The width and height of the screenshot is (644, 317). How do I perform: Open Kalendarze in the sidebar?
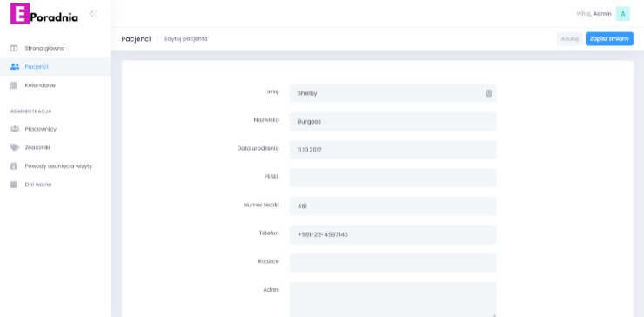40,85
